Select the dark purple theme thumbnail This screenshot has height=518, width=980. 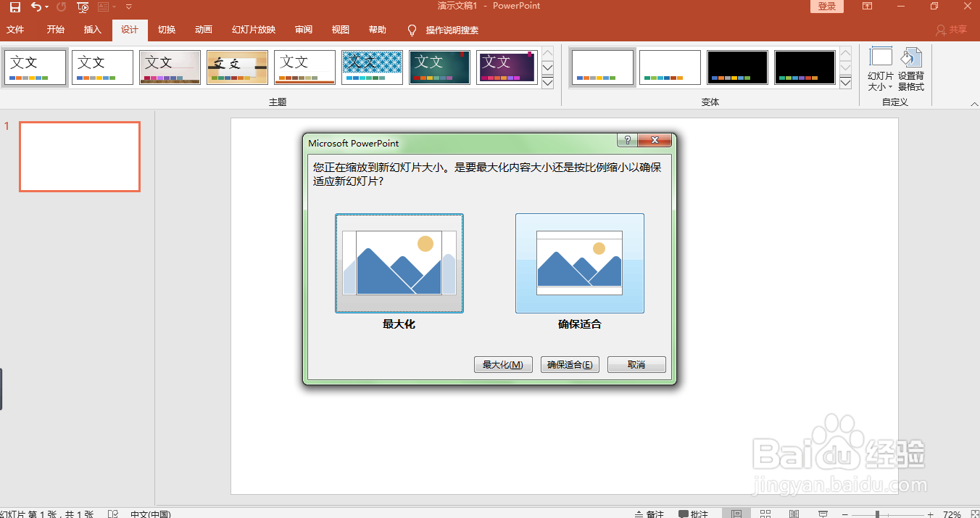[507, 67]
